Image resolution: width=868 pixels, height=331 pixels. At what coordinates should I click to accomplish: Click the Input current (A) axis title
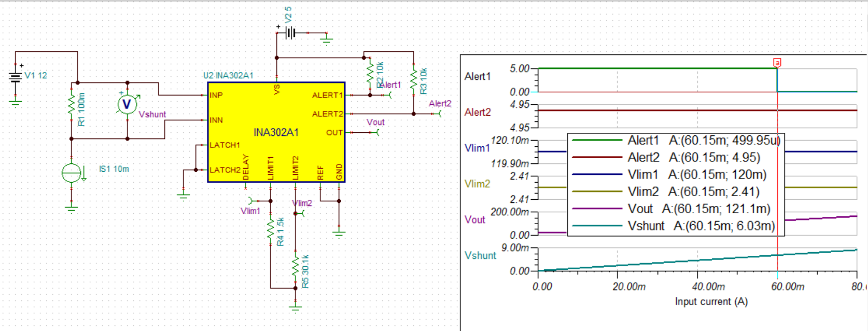tap(711, 301)
